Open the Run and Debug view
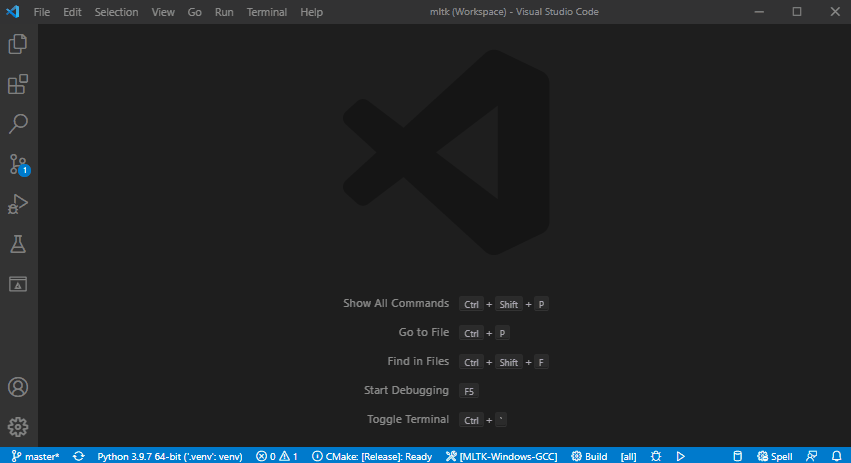 [x=18, y=204]
